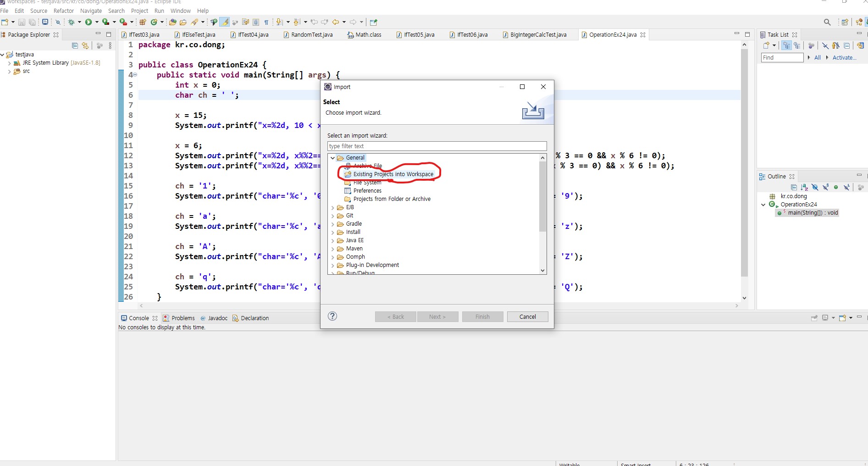
Task: Select Existing Projects into Workspace
Action: (x=393, y=174)
